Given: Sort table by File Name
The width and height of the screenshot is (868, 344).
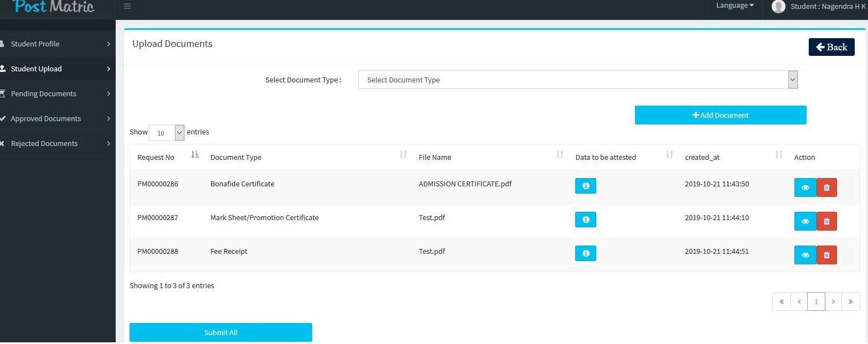Looking at the screenshot, I should click(x=560, y=155).
